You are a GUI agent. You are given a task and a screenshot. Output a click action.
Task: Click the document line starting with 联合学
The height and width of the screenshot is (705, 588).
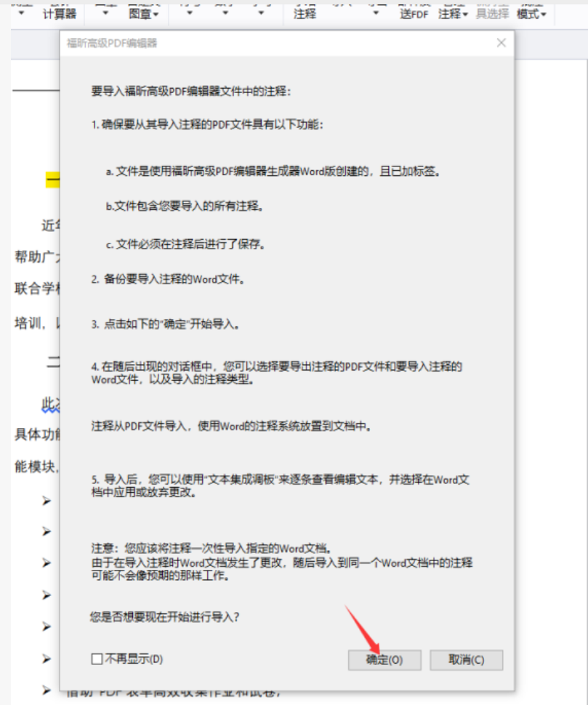[36, 289]
